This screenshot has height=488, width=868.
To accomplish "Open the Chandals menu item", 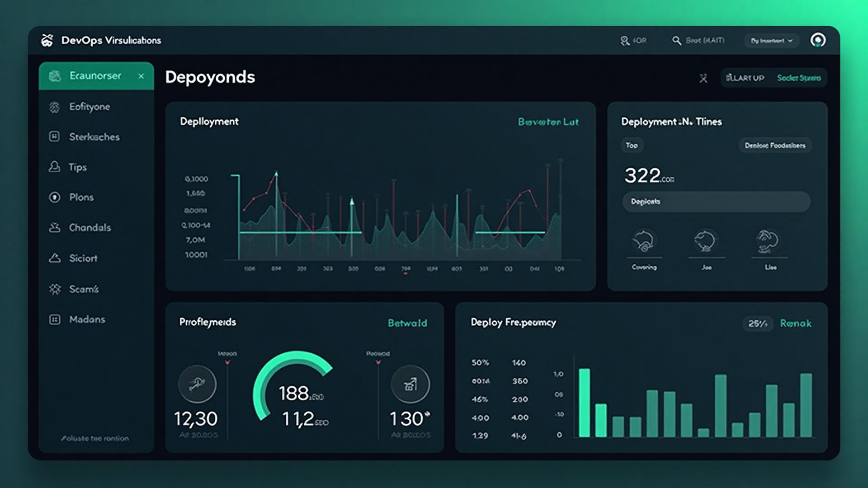I will tap(96, 227).
